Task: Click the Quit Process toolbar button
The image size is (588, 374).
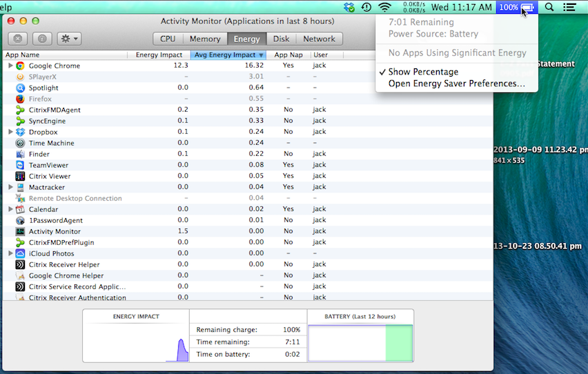Action: (18, 39)
